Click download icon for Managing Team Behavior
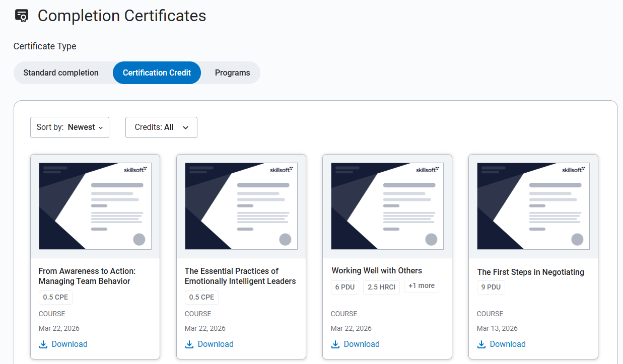 (x=43, y=344)
